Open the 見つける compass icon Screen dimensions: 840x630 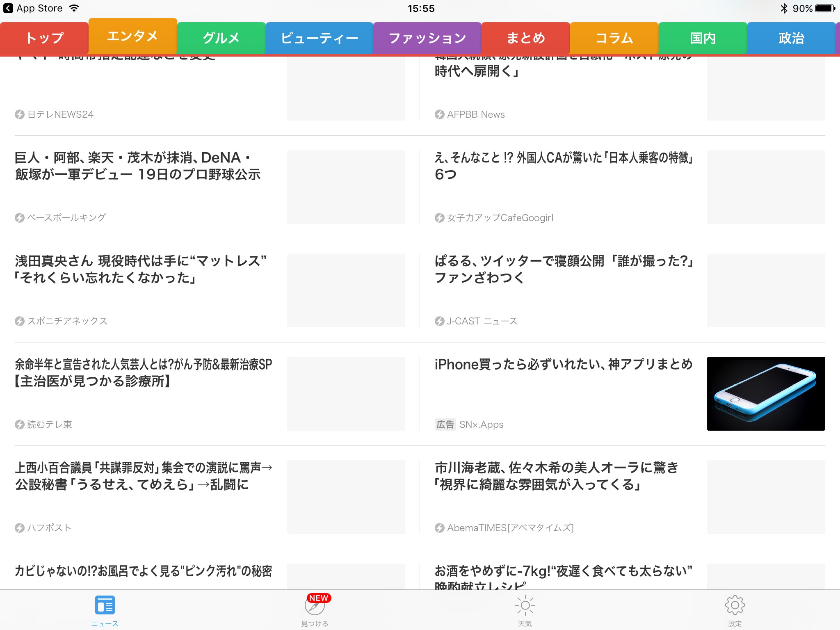pyautogui.click(x=315, y=606)
